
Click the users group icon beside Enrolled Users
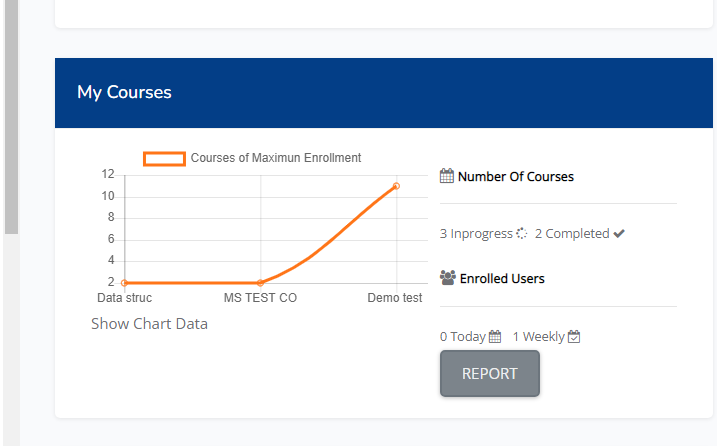point(448,278)
